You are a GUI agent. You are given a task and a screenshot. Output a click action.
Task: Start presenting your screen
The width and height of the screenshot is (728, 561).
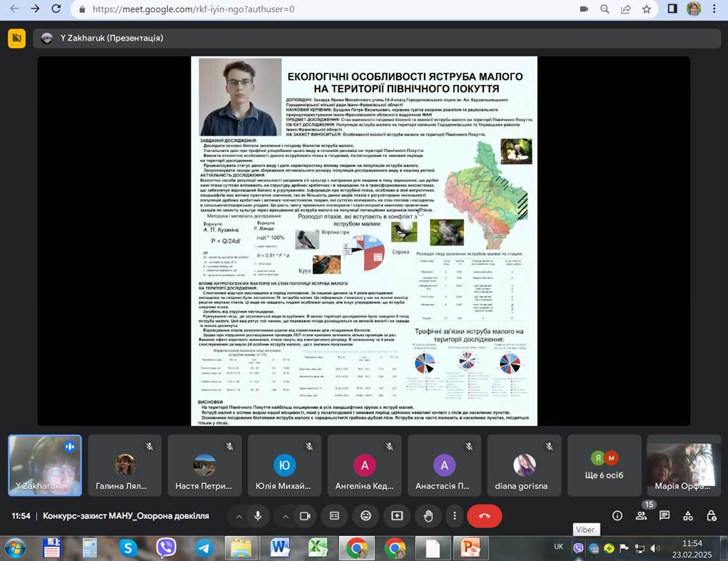pos(396,515)
